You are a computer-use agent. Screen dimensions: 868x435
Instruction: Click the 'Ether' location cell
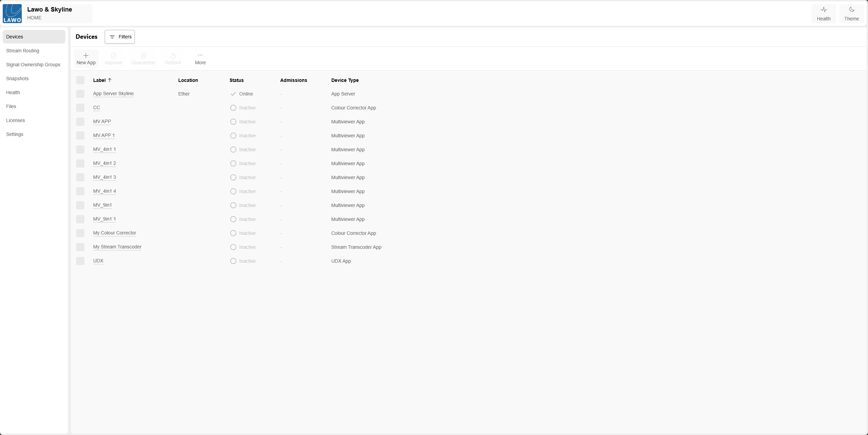184,94
